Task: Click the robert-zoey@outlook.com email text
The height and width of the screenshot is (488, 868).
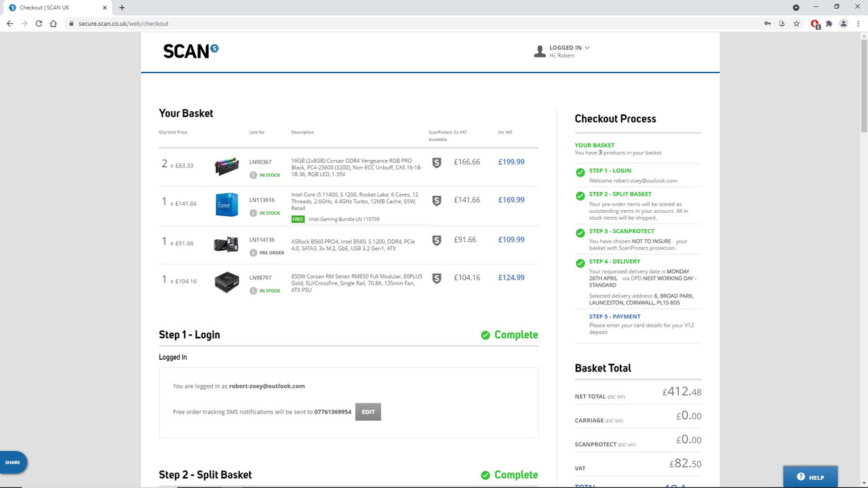Action: tap(267, 386)
